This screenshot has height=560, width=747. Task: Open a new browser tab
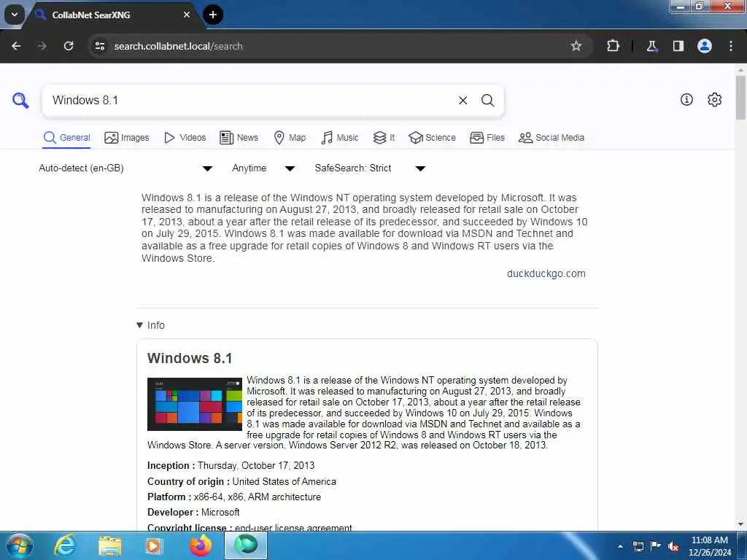pyautogui.click(x=213, y=15)
